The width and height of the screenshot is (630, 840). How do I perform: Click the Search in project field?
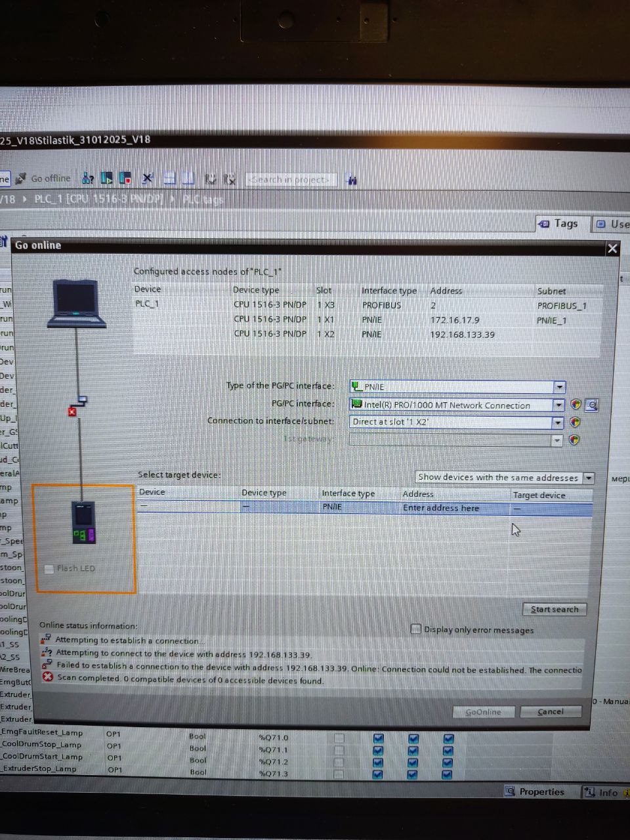(291, 179)
